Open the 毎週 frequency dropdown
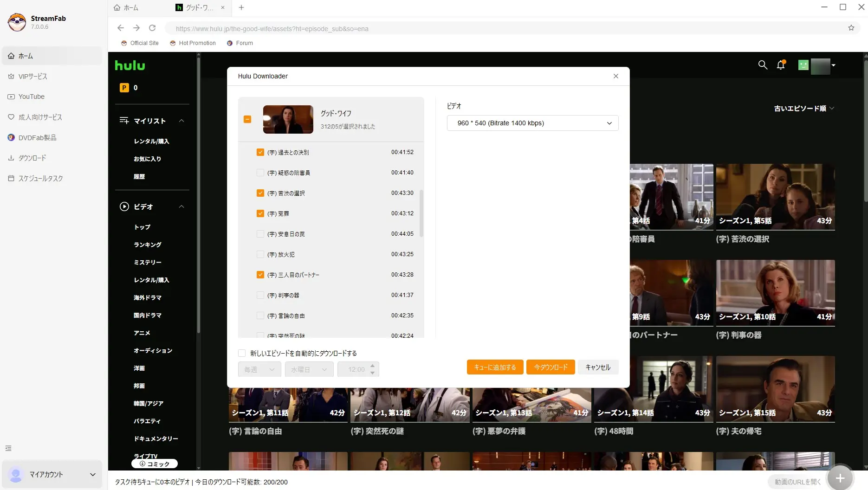The width and height of the screenshot is (868, 490). pyautogui.click(x=259, y=369)
